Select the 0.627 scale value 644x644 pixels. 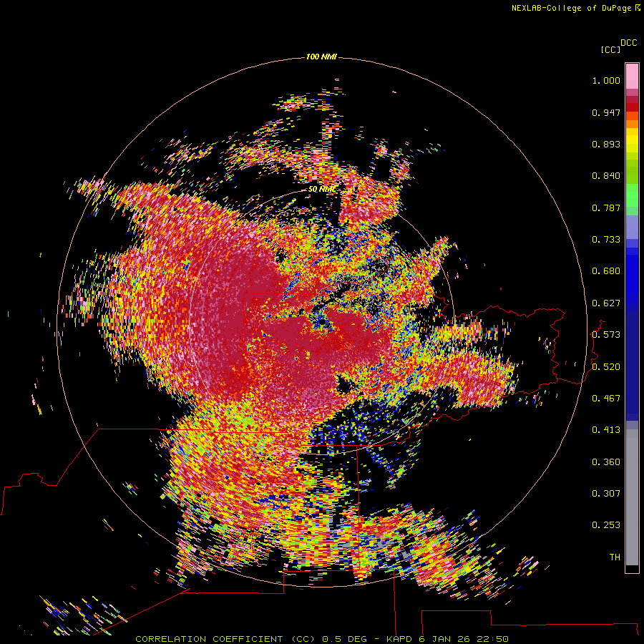(x=606, y=303)
